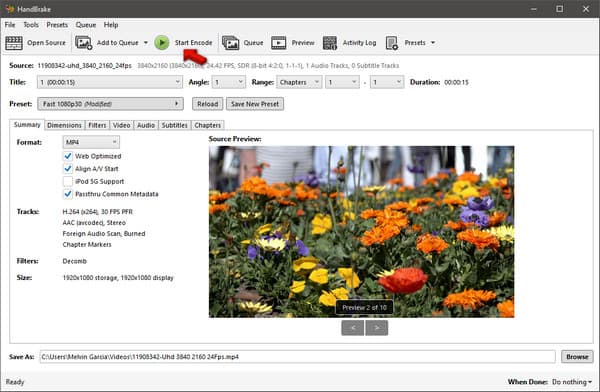Switch to the Dimensions tab
The width and height of the screenshot is (600, 392).
[64, 125]
